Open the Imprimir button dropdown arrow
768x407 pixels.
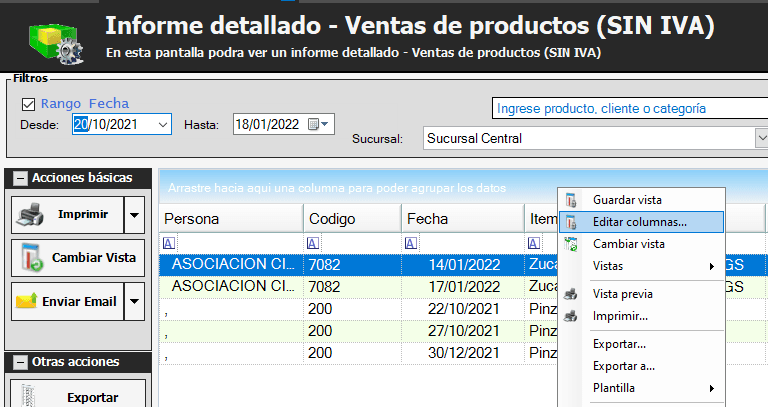point(135,214)
